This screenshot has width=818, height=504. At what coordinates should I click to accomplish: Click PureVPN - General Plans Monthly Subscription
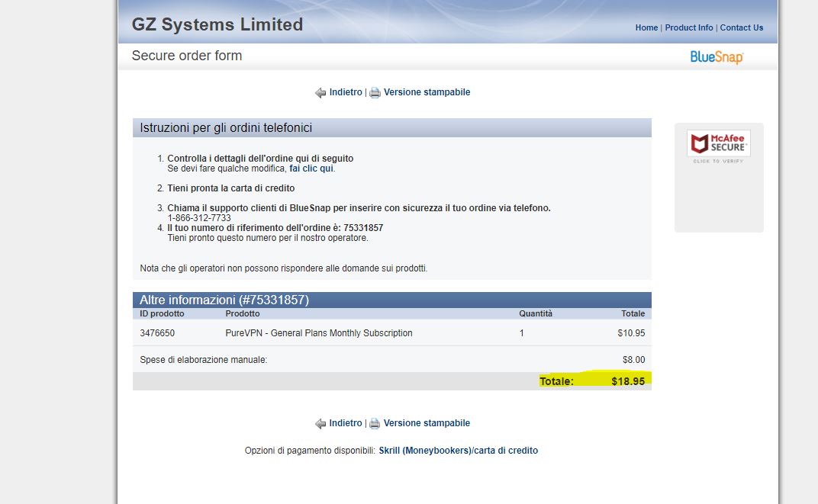(319, 333)
